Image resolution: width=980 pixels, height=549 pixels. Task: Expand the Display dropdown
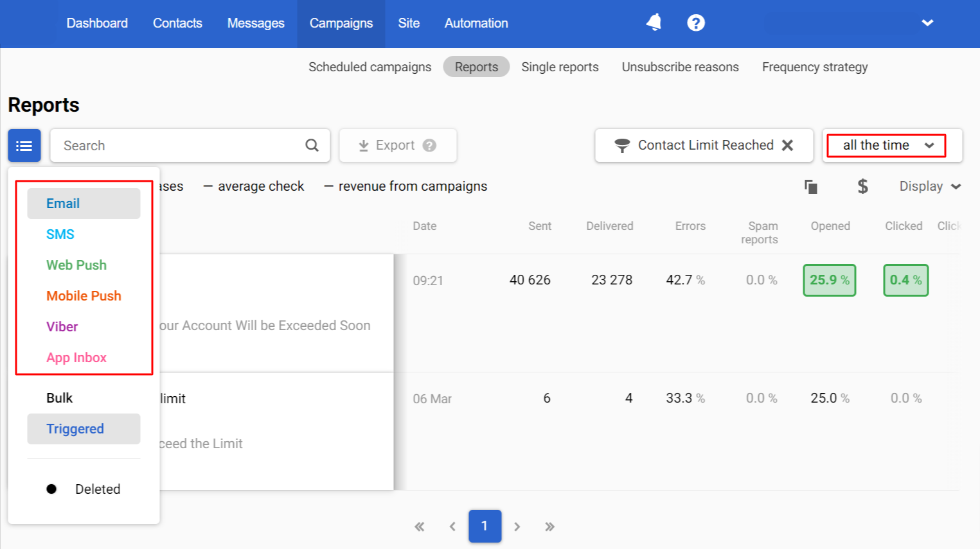[x=930, y=186]
